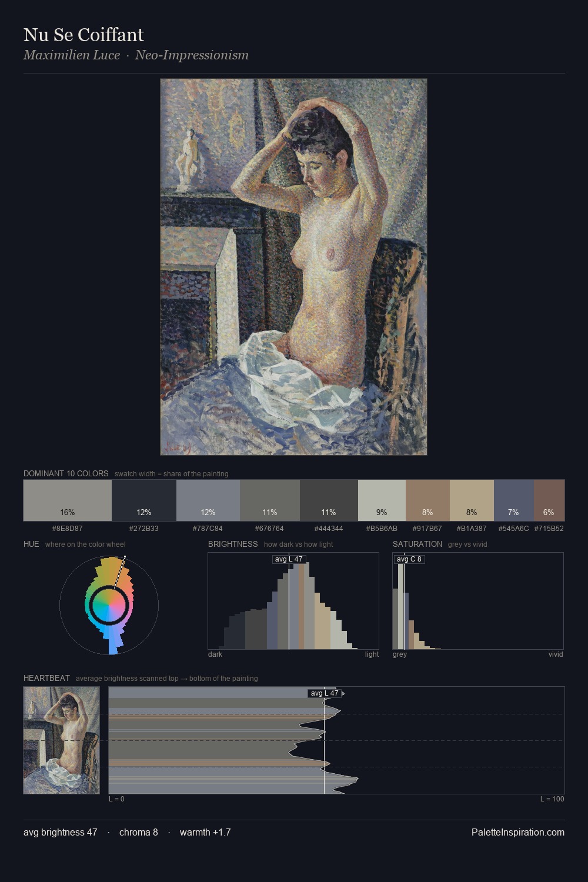Click the #8E8D87 grey swatch

click(x=68, y=500)
